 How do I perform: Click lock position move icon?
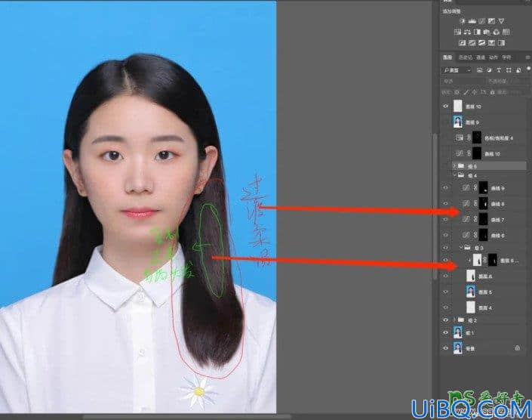[475, 92]
